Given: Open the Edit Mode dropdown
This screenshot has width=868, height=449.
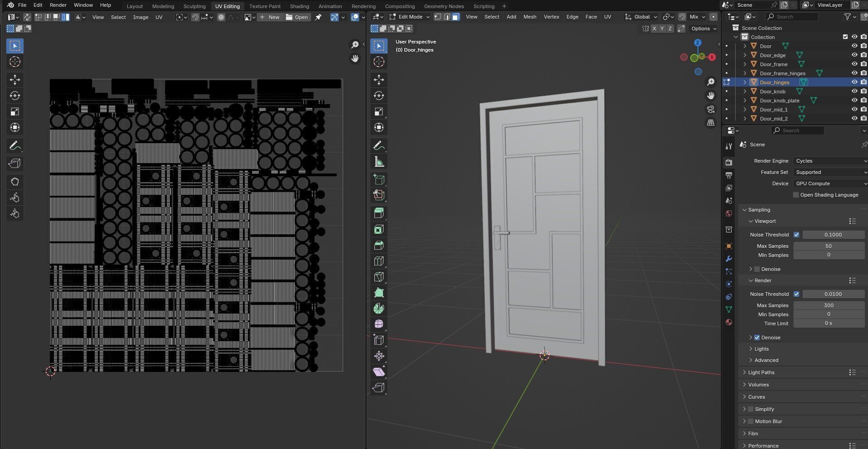Looking at the screenshot, I should [x=409, y=17].
